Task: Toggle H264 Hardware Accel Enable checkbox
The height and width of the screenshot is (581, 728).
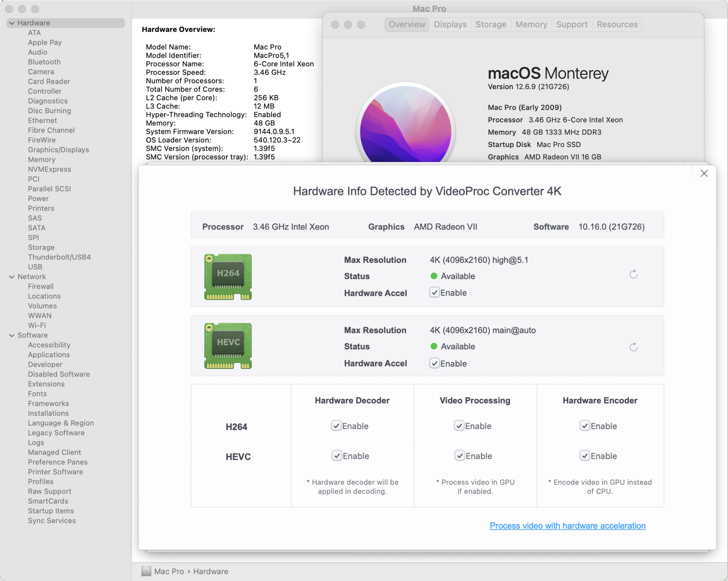Action: (434, 293)
